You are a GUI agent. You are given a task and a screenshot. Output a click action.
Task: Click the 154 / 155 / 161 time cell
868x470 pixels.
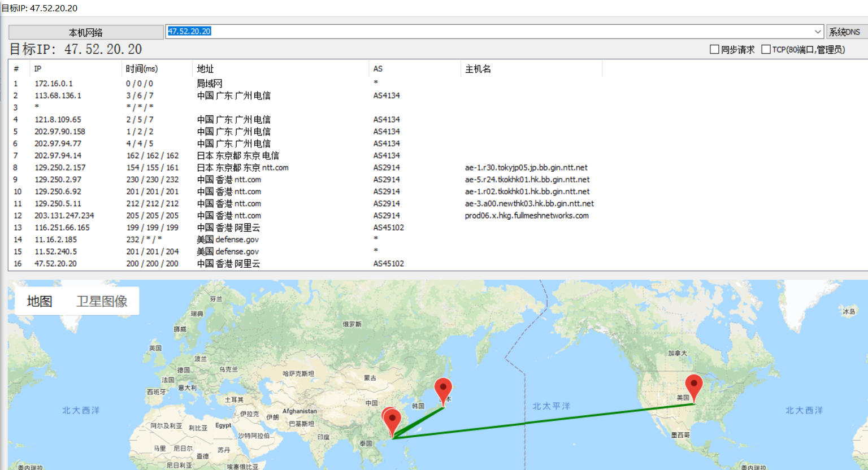[x=153, y=168]
